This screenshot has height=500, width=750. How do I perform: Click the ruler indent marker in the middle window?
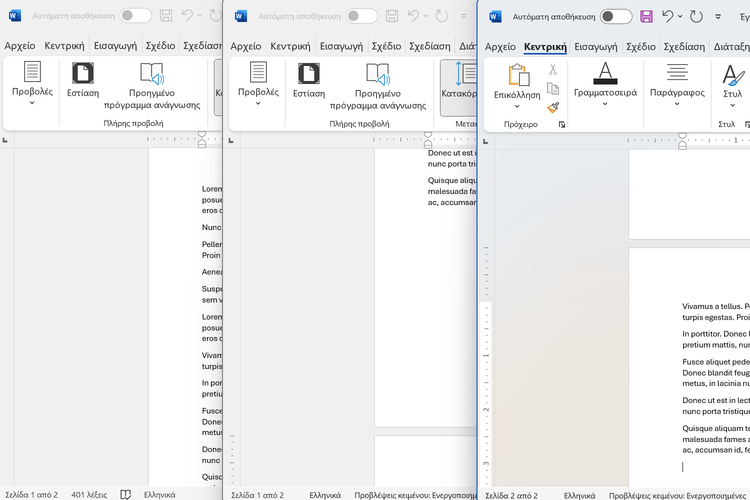(428, 140)
